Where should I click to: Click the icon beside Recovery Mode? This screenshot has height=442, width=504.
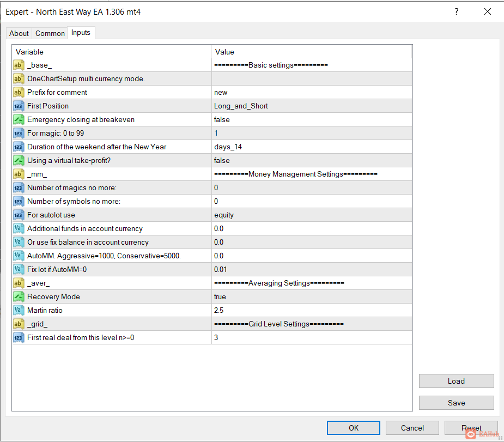(19, 297)
